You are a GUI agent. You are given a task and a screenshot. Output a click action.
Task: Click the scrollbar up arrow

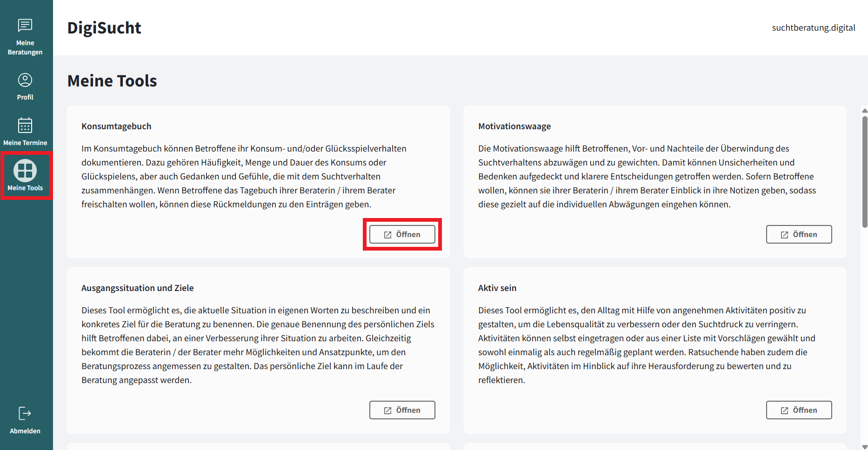point(864,111)
